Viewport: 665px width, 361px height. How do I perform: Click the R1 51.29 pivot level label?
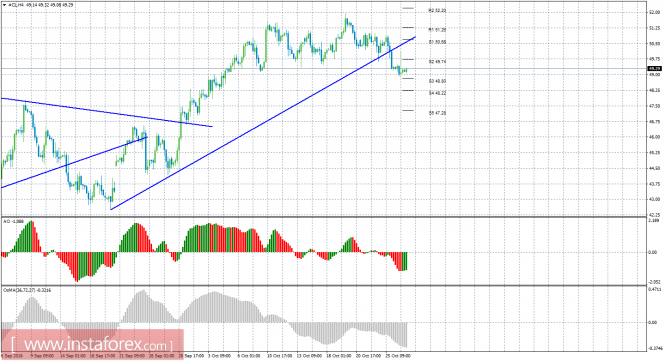click(437, 30)
